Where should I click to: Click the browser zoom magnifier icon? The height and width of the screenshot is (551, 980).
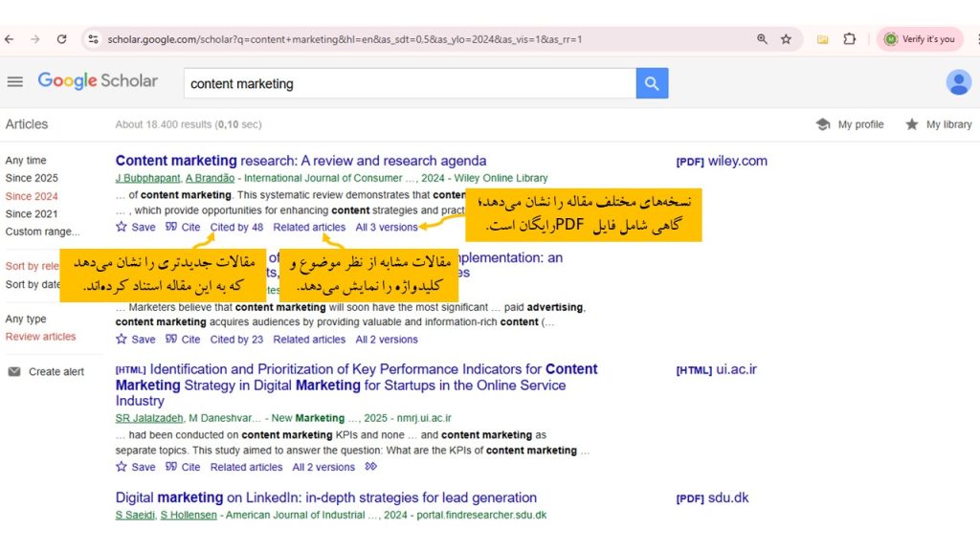point(762,39)
